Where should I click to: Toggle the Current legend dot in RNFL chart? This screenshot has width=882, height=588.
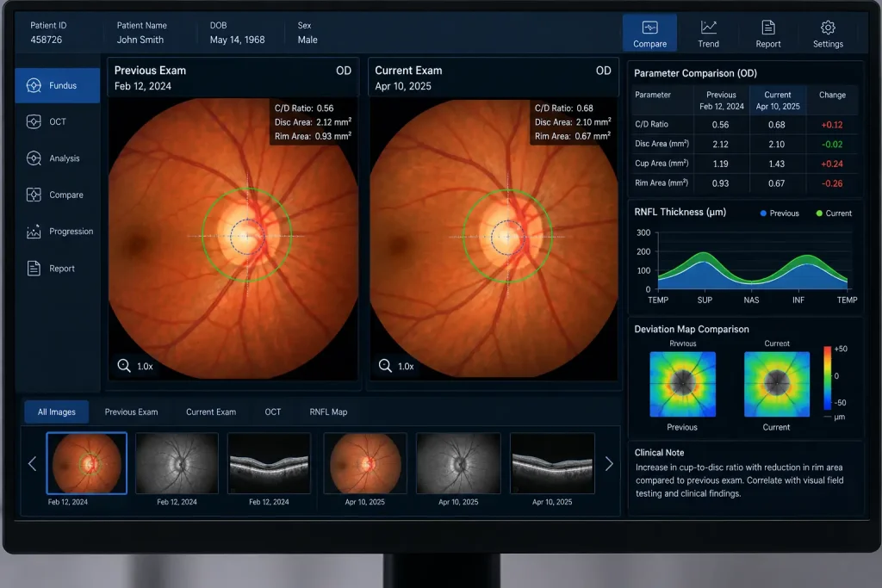(x=819, y=213)
